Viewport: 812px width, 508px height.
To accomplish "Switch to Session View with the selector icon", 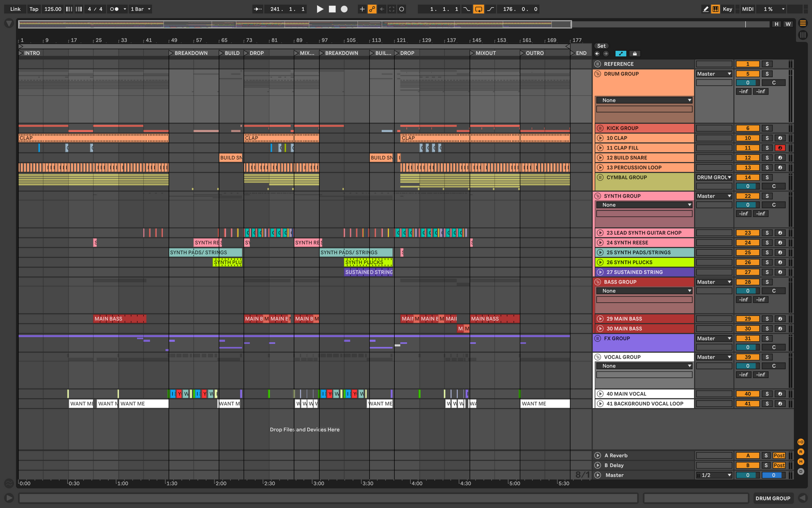I will (803, 35).
